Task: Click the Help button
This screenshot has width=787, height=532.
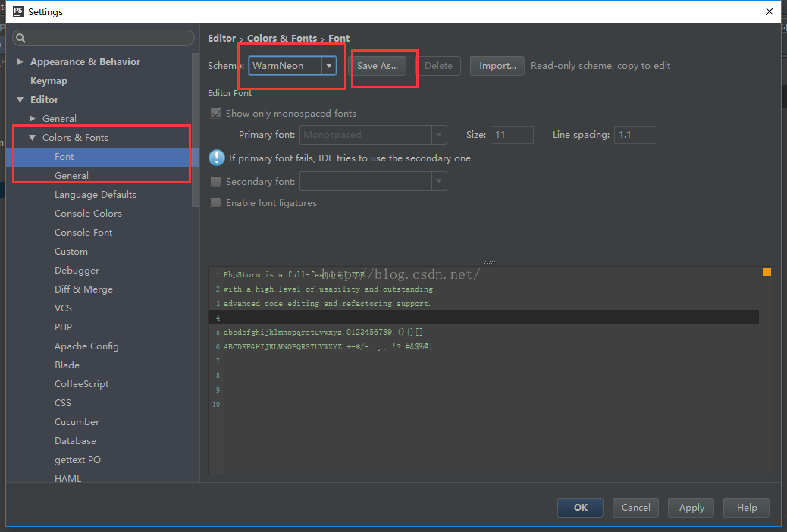Action: click(746, 508)
